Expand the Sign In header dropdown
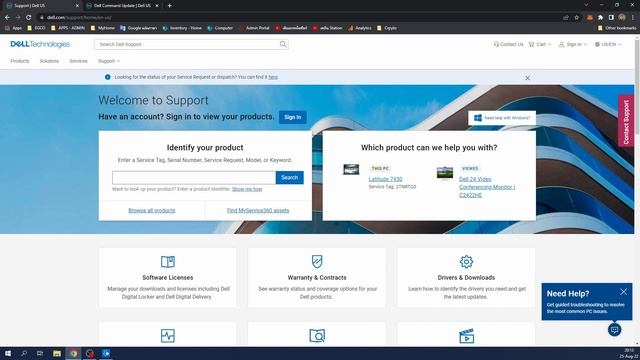 click(573, 44)
